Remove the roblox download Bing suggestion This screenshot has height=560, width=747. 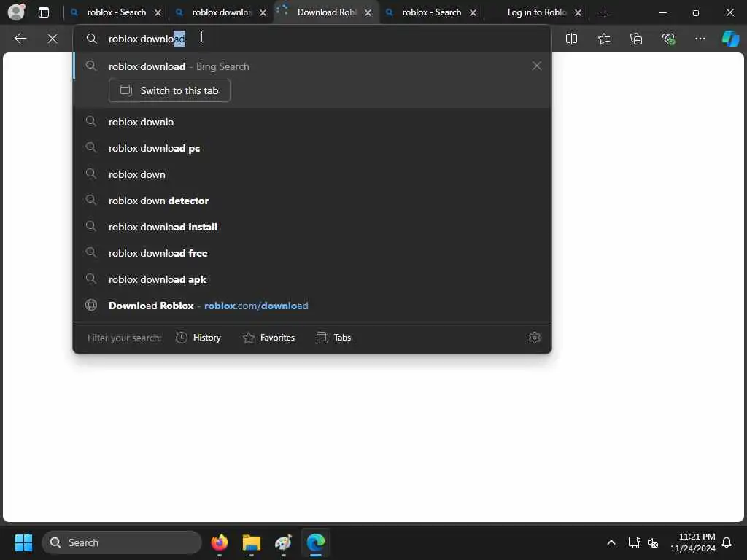536,66
